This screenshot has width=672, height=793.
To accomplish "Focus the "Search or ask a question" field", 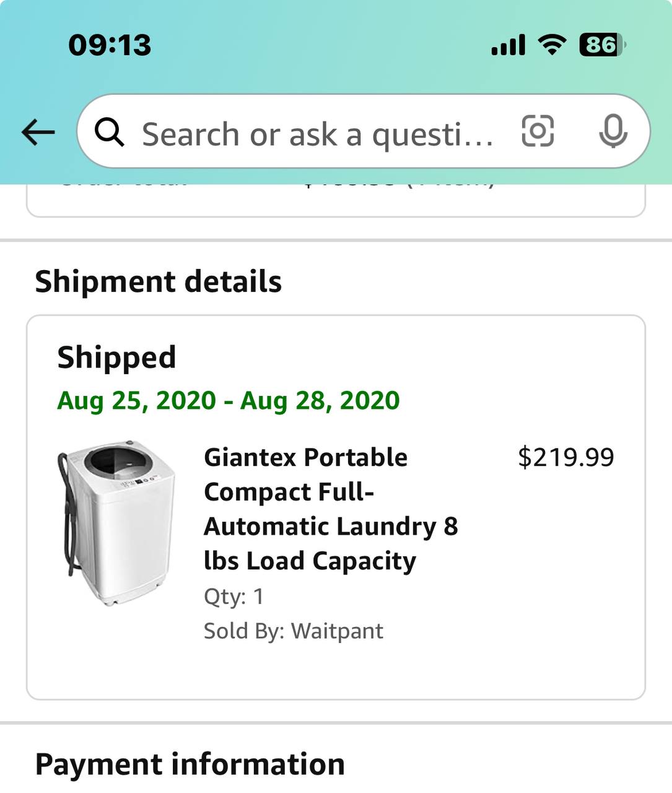I will pos(317,134).
